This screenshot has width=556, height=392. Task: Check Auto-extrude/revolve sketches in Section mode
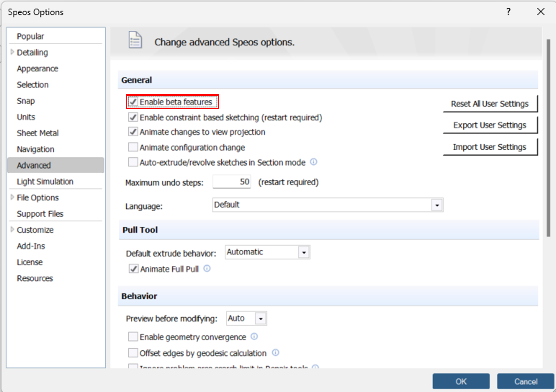pyautogui.click(x=133, y=162)
